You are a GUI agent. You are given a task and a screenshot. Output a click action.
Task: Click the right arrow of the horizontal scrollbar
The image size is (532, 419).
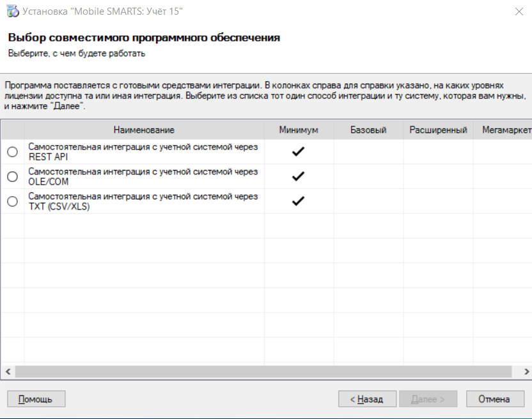526,372
